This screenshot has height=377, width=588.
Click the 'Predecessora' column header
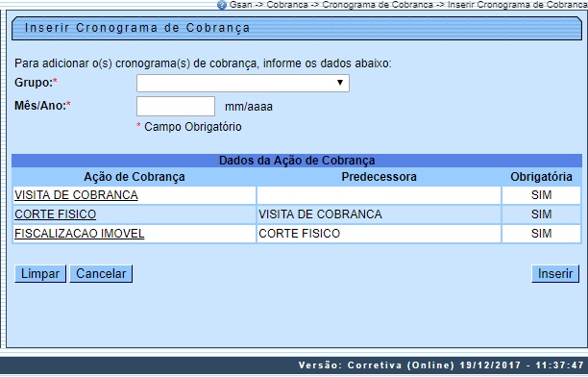pos(379,177)
